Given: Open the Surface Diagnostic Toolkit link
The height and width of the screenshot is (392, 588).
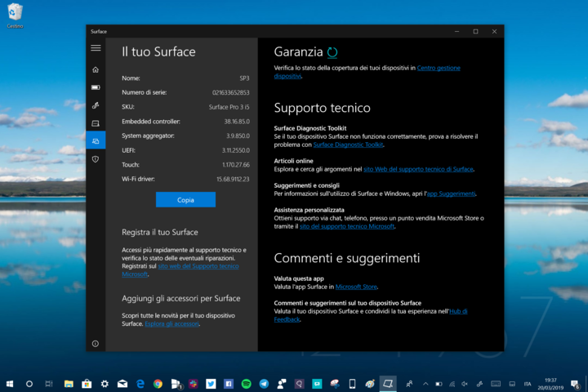Looking at the screenshot, I should (x=348, y=145).
